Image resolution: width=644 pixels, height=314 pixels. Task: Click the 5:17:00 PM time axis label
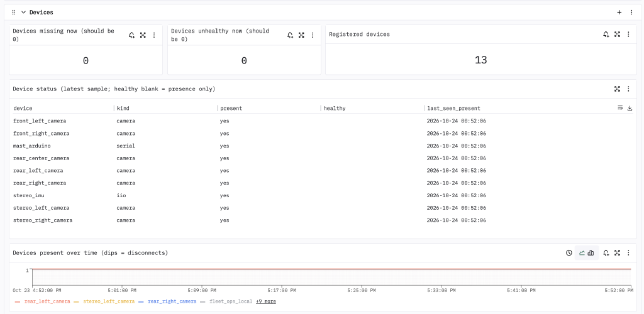point(281,290)
